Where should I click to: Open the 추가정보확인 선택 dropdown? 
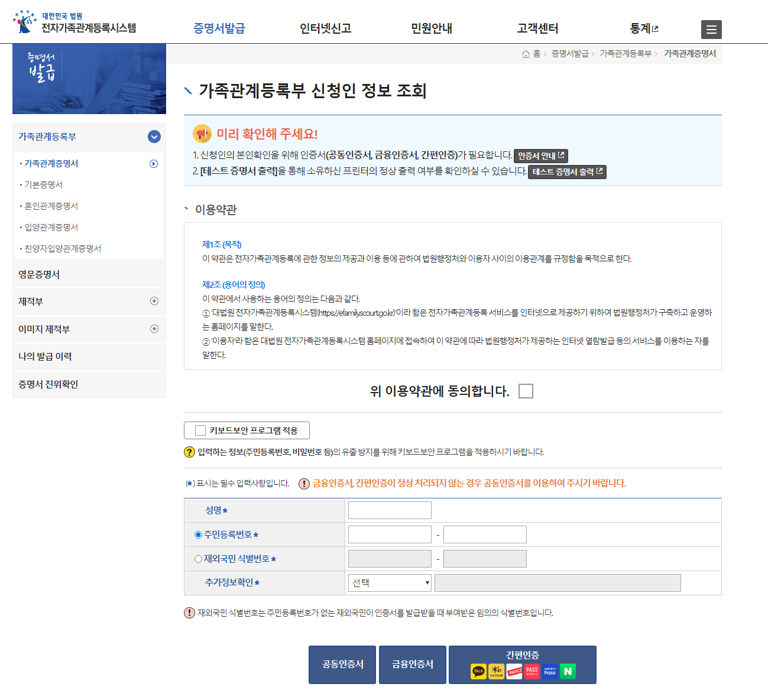(x=390, y=583)
